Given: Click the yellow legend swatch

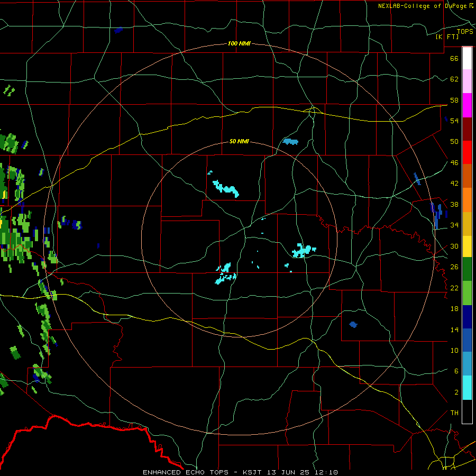Looking at the screenshot, I should click(x=467, y=246).
